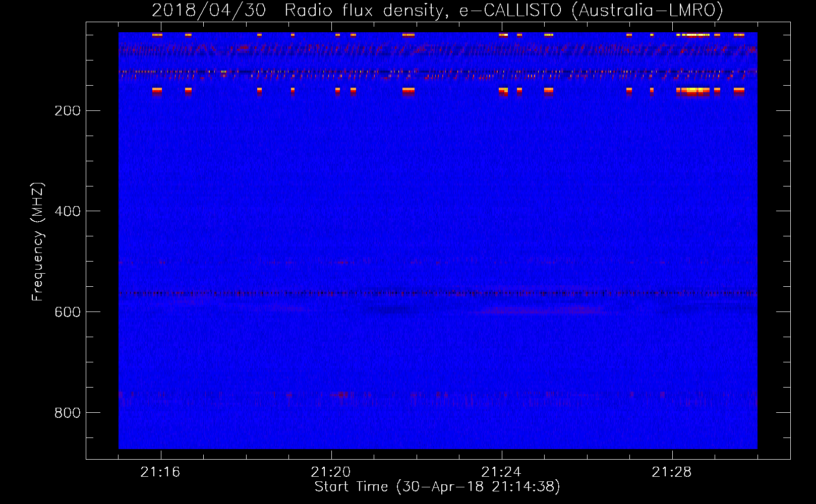Click the 800 frequency tick label

point(68,413)
